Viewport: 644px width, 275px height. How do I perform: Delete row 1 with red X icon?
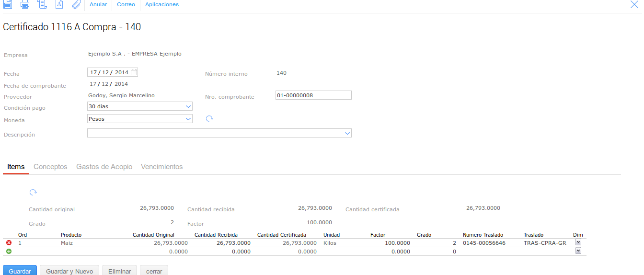[9, 243]
